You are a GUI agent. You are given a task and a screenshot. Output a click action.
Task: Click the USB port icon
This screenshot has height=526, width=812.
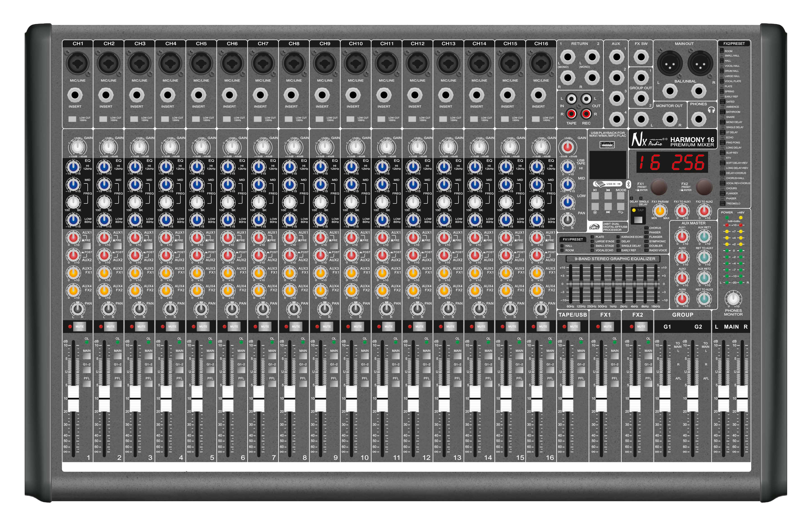607,145
